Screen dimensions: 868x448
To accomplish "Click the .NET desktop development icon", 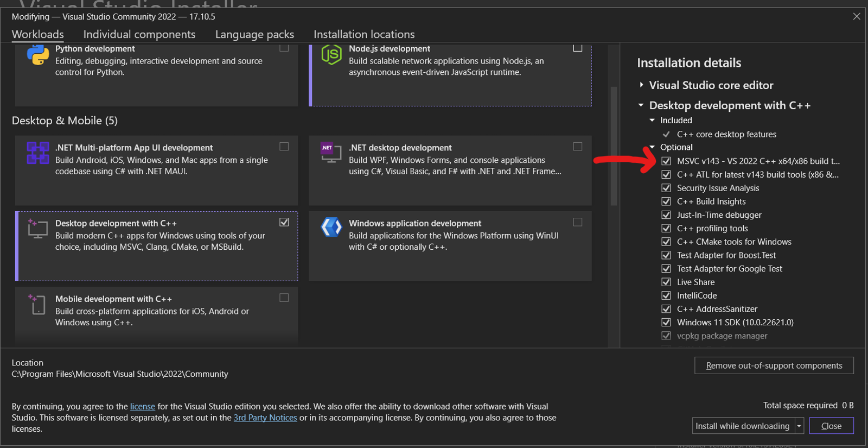I will (x=331, y=153).
